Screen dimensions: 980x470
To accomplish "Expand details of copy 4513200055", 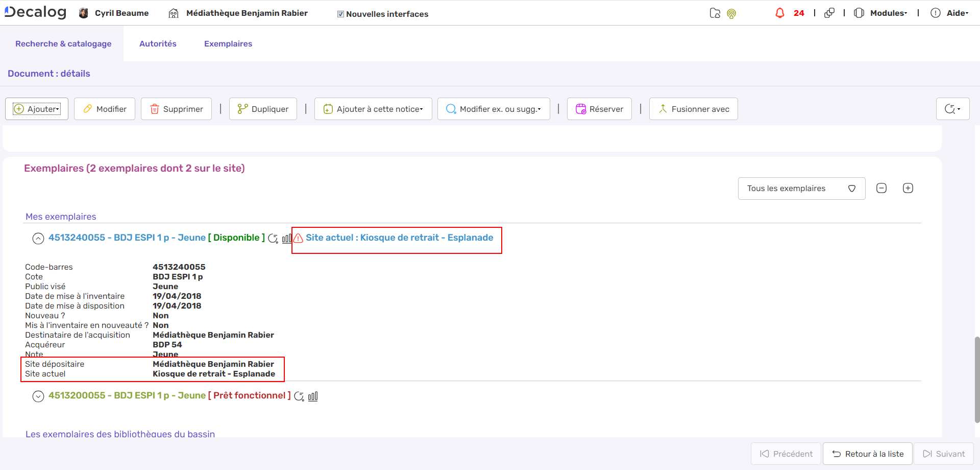I will [x=38, y=396].
